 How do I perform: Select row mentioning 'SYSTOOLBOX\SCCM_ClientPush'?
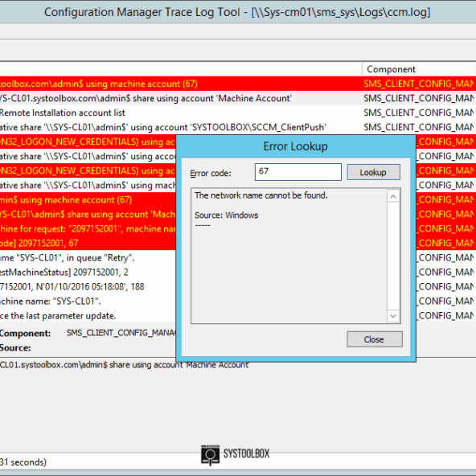click(x=238, y=127)
